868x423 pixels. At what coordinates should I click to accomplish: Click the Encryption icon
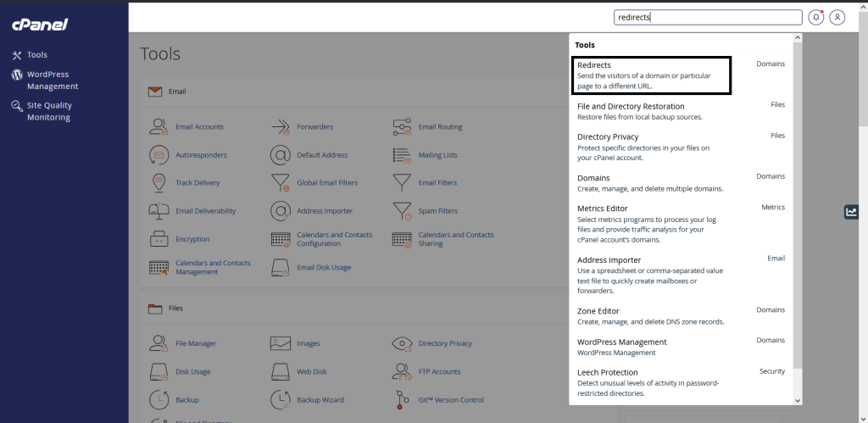(x=159, y=239)
